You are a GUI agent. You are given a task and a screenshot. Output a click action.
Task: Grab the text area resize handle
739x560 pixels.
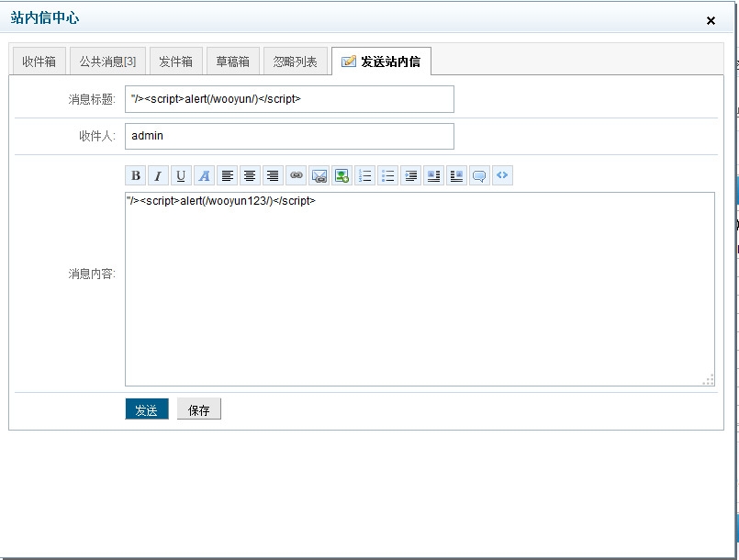pyautogui.click(x=709, y=380)
